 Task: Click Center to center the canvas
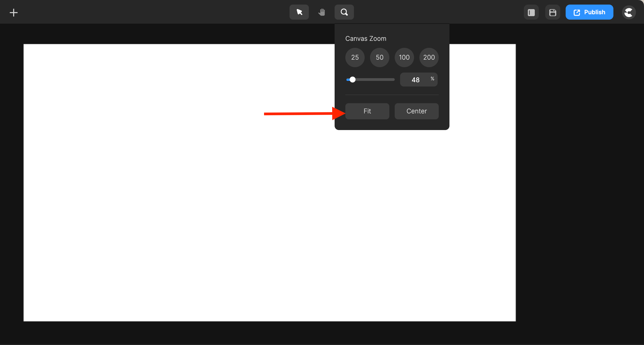pyautogui.click(x=416, y=111)
